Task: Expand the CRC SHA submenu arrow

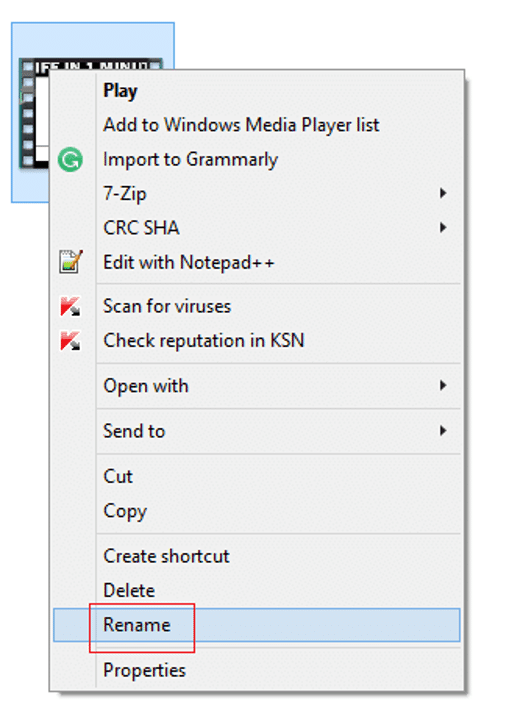Action: 443,227
